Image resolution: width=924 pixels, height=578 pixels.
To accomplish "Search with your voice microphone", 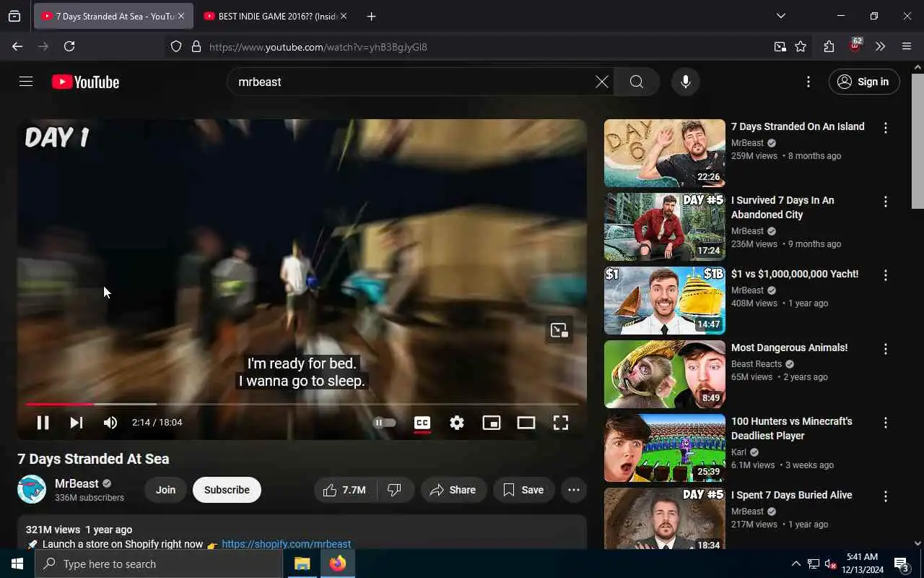I will click(686, 82).
